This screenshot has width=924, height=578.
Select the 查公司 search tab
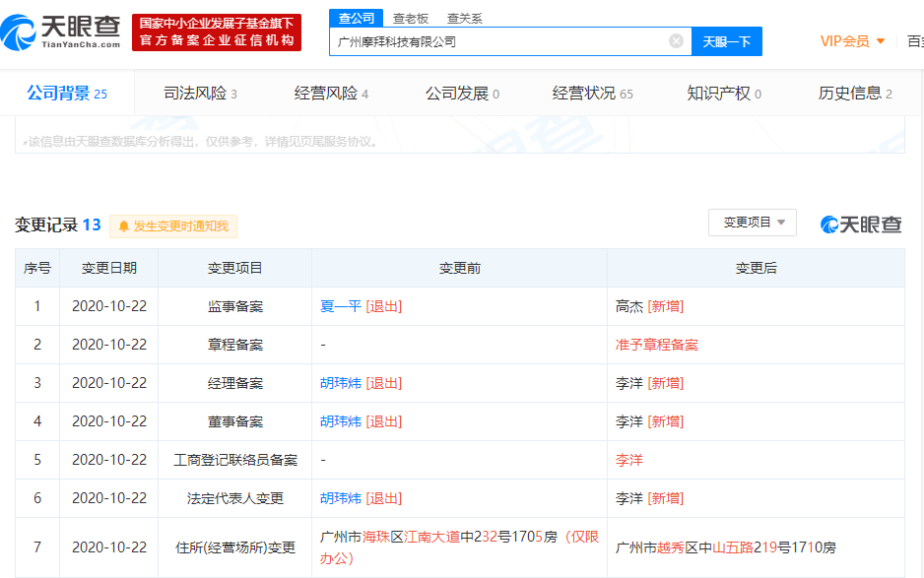coord(356,19)
